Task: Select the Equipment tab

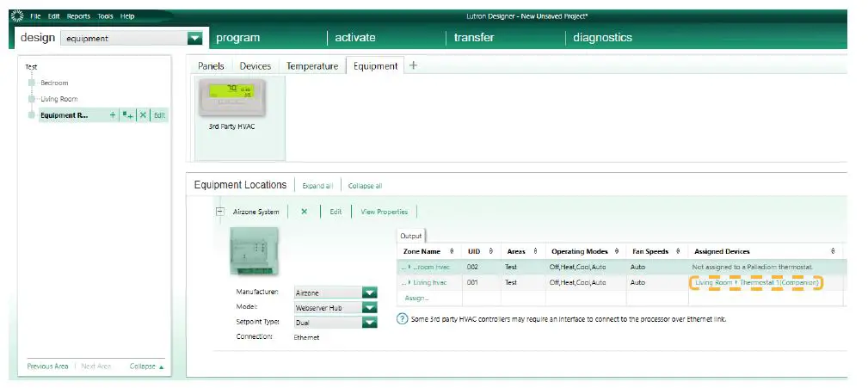Action: tap(375, 66)
